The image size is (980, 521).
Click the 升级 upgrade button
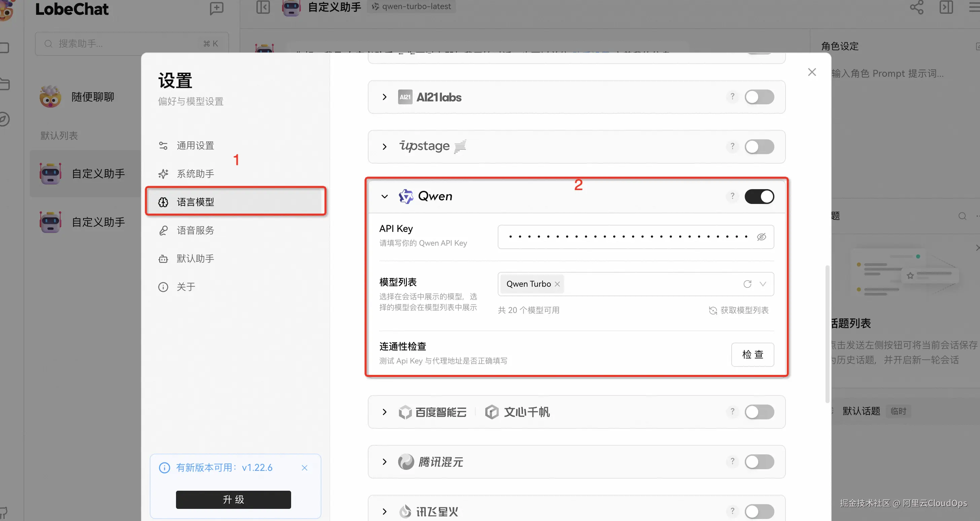click(x=233, y=499)
